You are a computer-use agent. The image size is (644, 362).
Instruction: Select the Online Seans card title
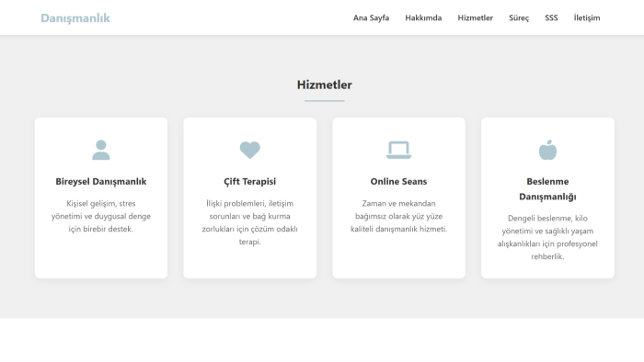398,181
